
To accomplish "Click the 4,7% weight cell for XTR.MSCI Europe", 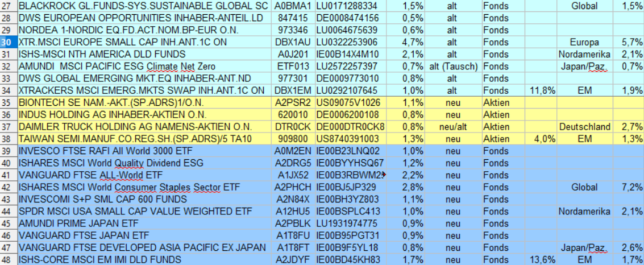I will (x=406, y=42).
